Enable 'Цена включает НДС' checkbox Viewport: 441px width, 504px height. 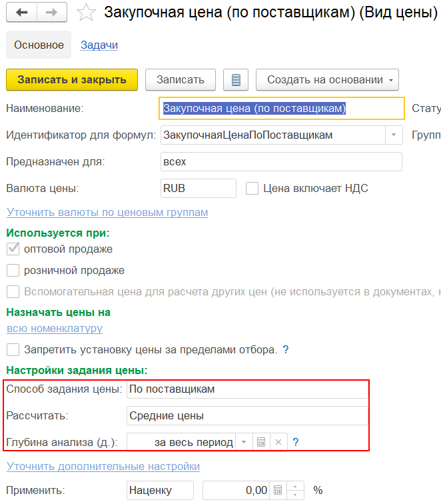pyautogui.click(x=252, y=189)
